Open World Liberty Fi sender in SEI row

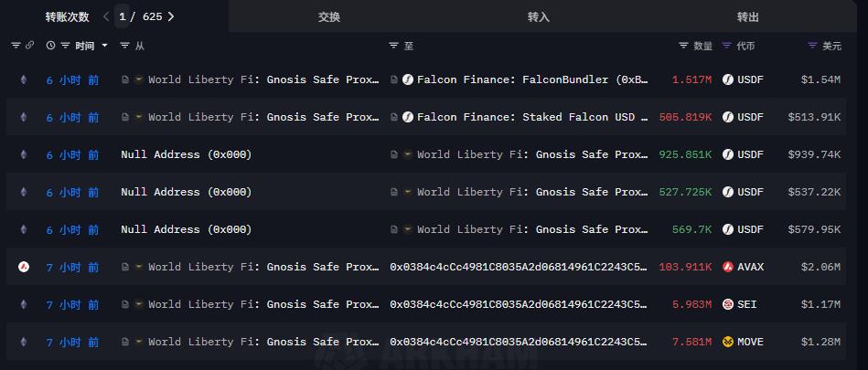pyautogui.click(x=264, y=305)
